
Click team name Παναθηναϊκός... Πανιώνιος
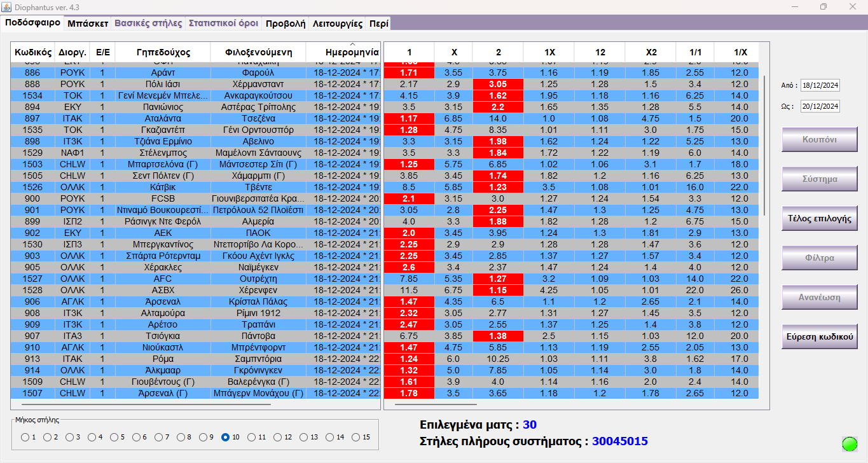(163, 107)
